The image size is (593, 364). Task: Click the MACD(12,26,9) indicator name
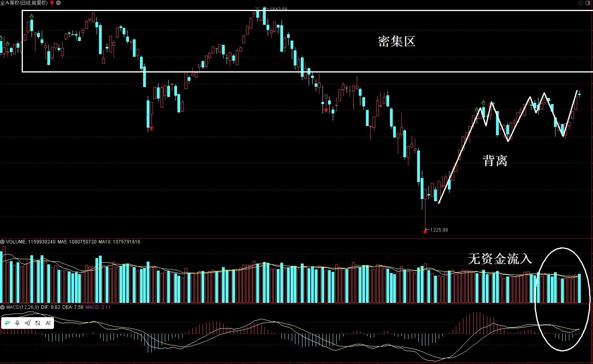click(x=22, y=307)
